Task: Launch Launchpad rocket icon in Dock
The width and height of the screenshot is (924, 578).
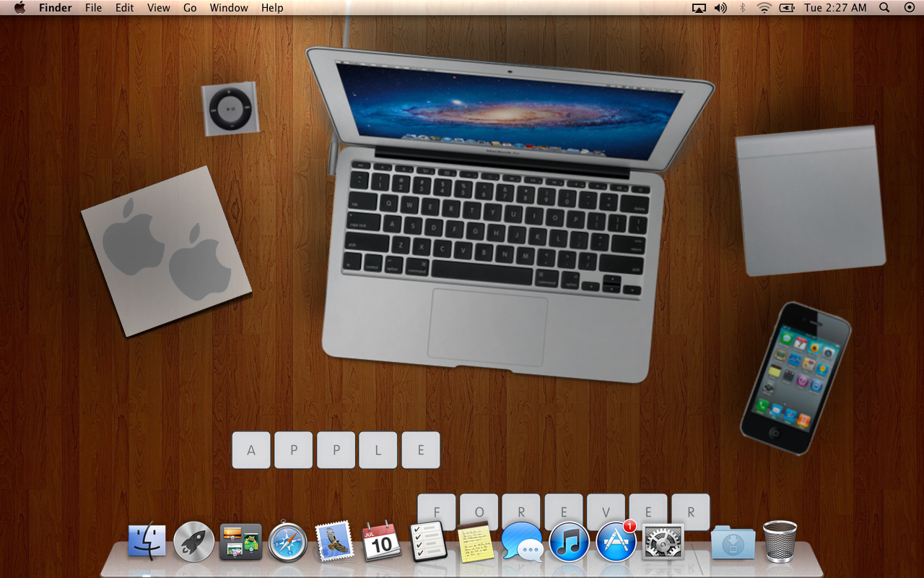Action: tap(194, 542)
